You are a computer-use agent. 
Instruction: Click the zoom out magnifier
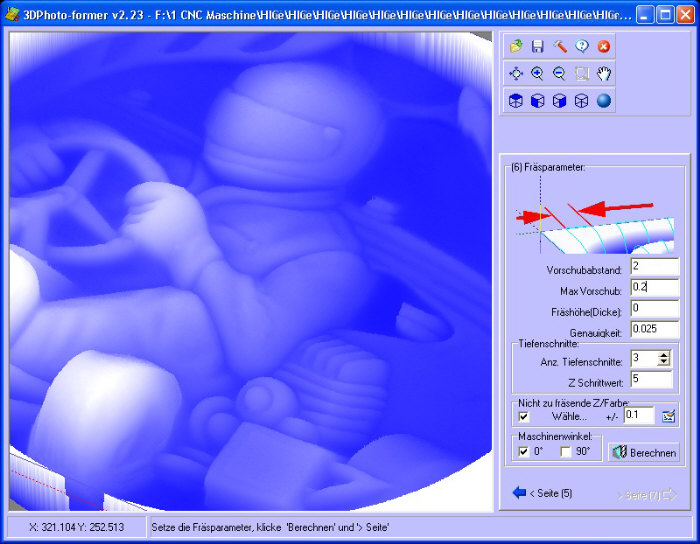(560, 73)
